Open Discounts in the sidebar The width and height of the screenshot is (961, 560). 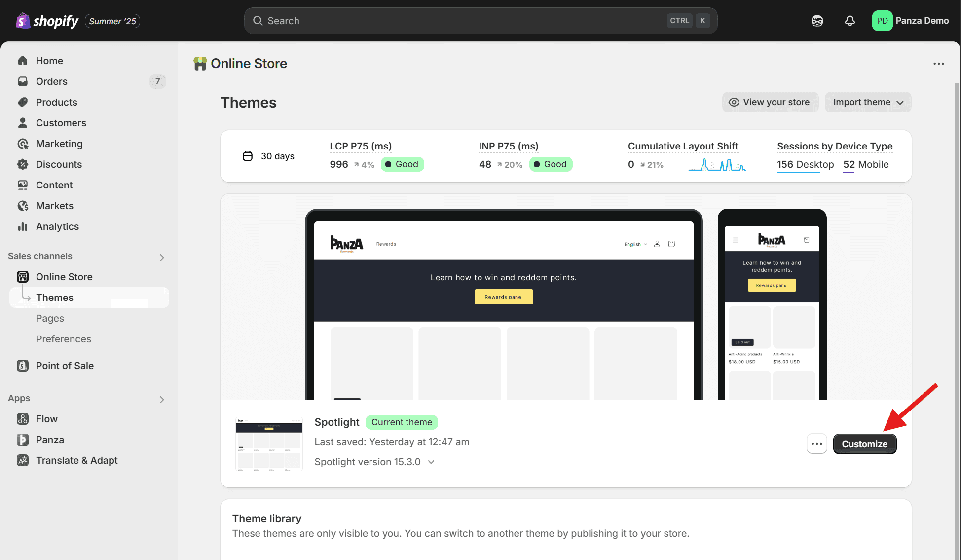pyautogui.click(x=89, y=164)
